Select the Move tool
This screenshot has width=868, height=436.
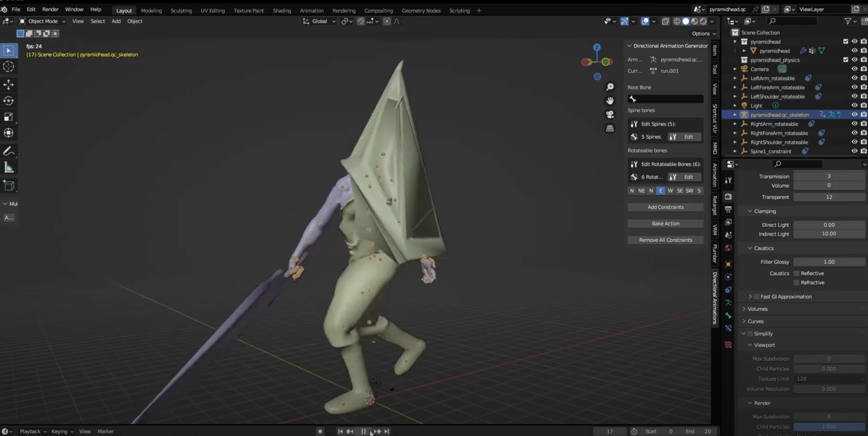click(9, 85)
